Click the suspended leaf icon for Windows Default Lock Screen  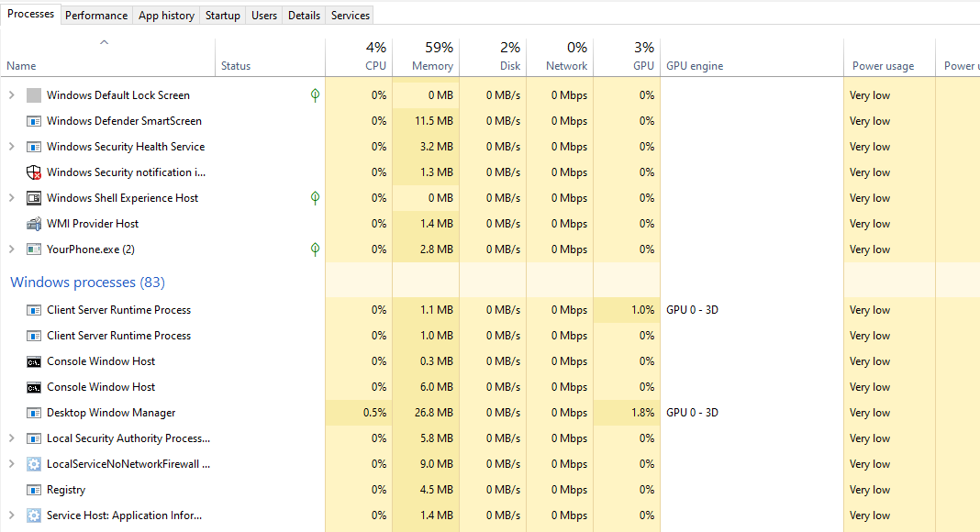pyautogui.click(x=315, y=94)
